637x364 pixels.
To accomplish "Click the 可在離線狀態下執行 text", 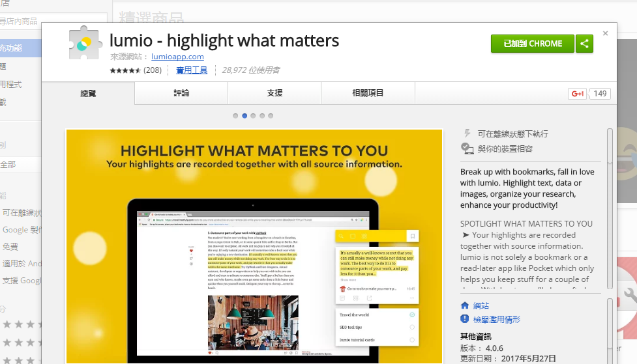I will (x=512, y=134).
